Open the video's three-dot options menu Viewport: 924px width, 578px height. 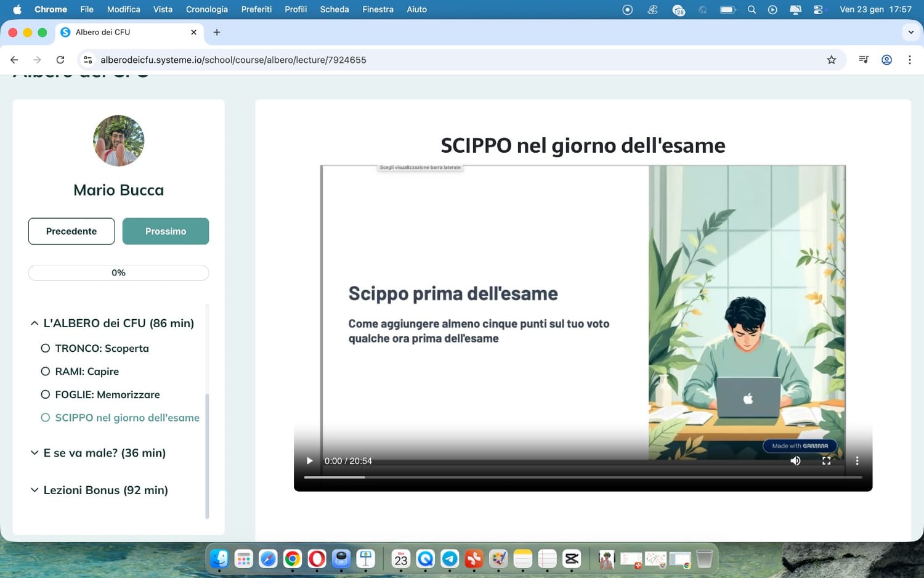point(857,461)
